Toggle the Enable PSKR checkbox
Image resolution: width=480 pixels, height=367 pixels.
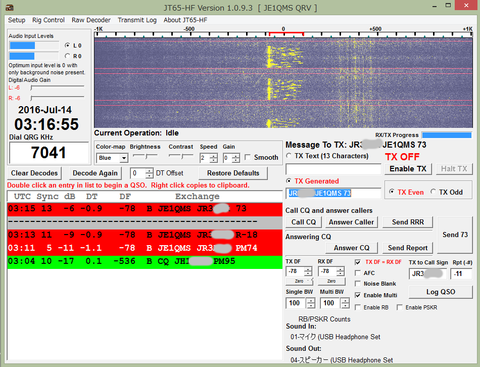pyautogui.click(x=399, y=307)
